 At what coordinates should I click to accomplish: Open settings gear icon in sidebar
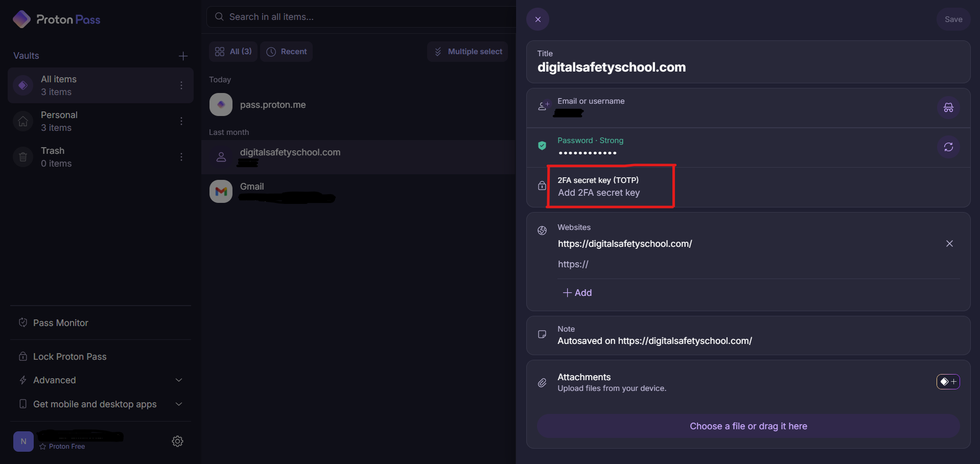177,441
